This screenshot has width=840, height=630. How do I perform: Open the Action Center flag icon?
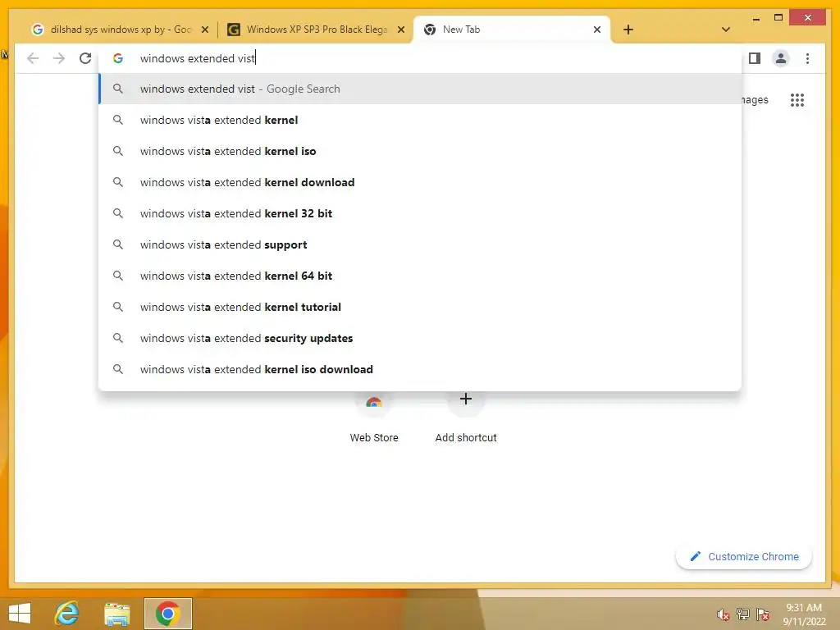point(763,614)
